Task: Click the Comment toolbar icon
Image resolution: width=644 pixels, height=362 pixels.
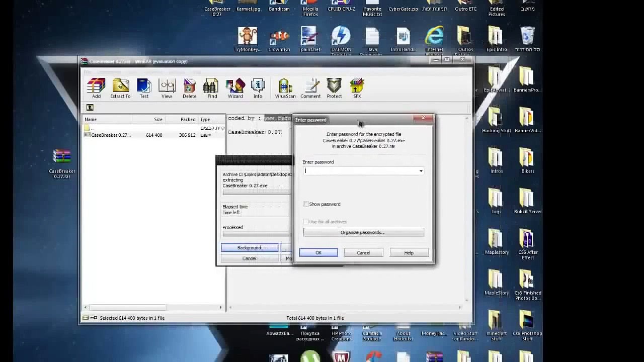Action: [310, 88]
